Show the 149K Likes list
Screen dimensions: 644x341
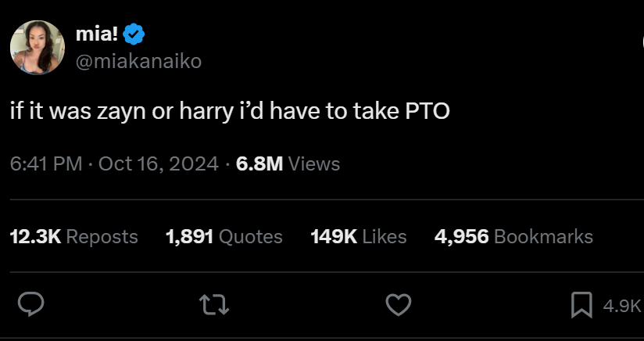point(358,236)
